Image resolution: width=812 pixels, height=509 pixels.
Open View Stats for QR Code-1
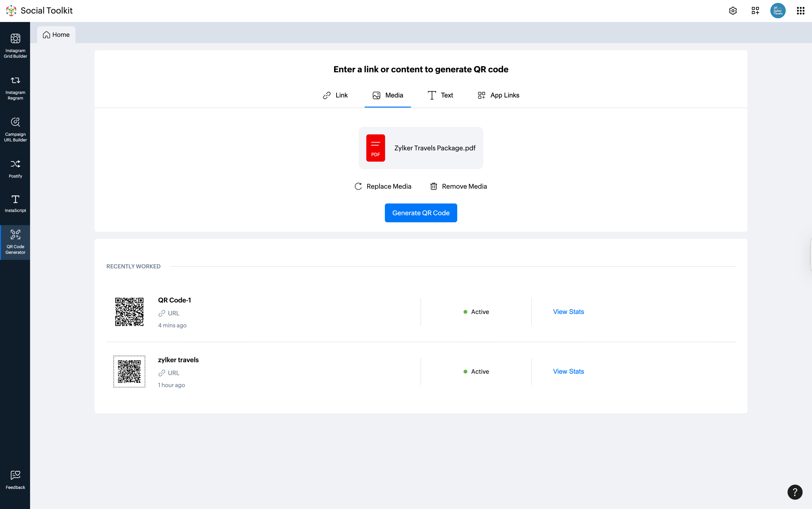click(568, 312)
